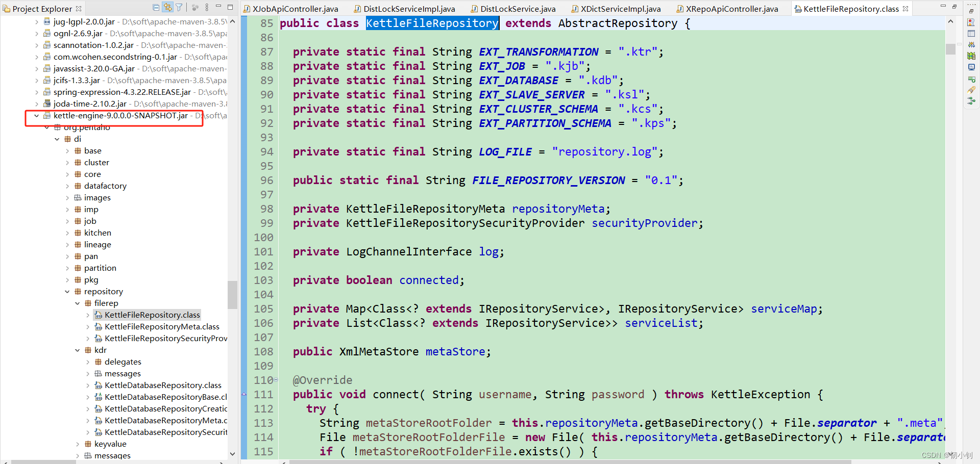
Task: Select the datafactory package
Action: pos(105,186)
